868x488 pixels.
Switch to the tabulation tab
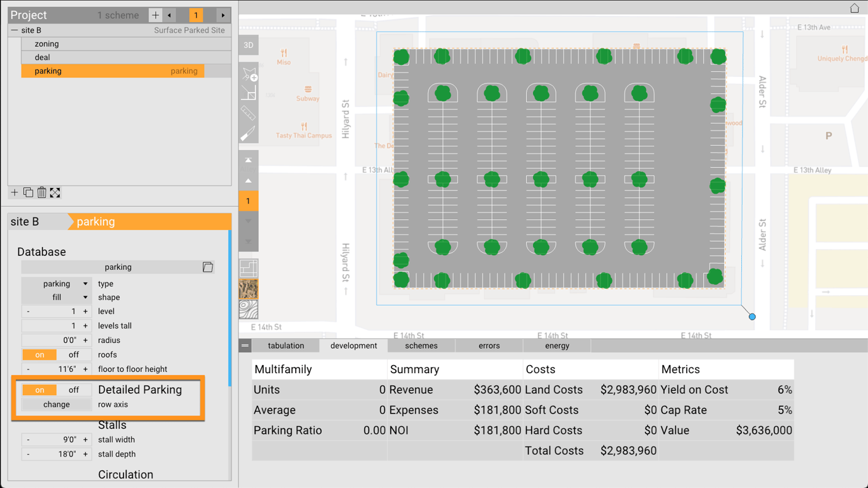coord(286,346)
